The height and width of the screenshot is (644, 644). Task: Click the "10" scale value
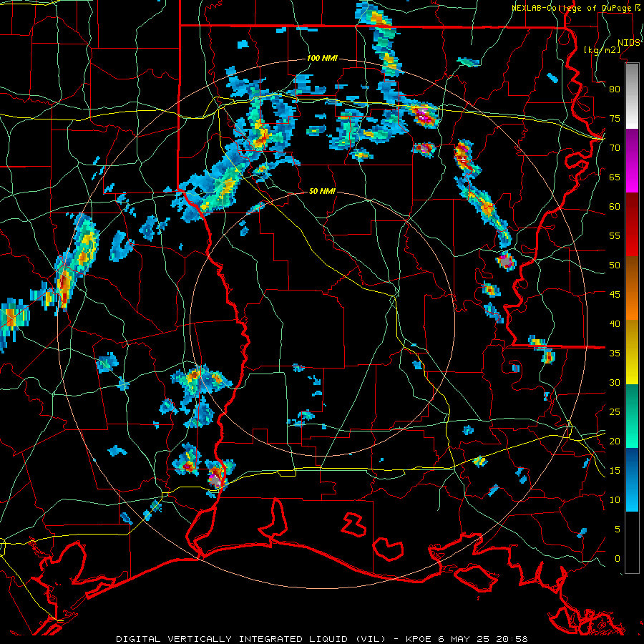point(615,500)
